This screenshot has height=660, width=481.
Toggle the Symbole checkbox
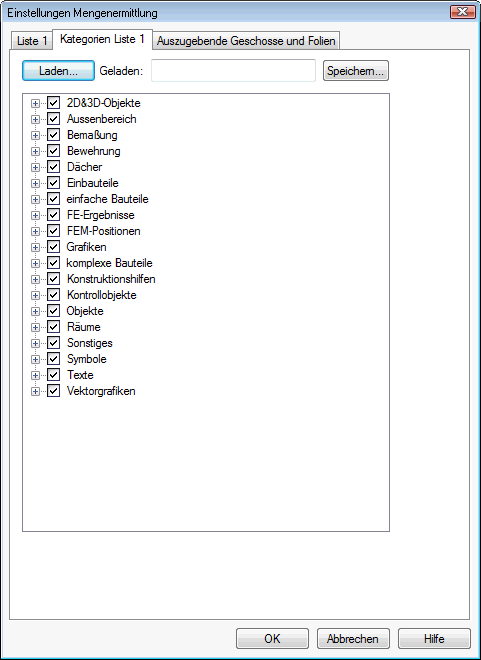click(x=53, y=359)
